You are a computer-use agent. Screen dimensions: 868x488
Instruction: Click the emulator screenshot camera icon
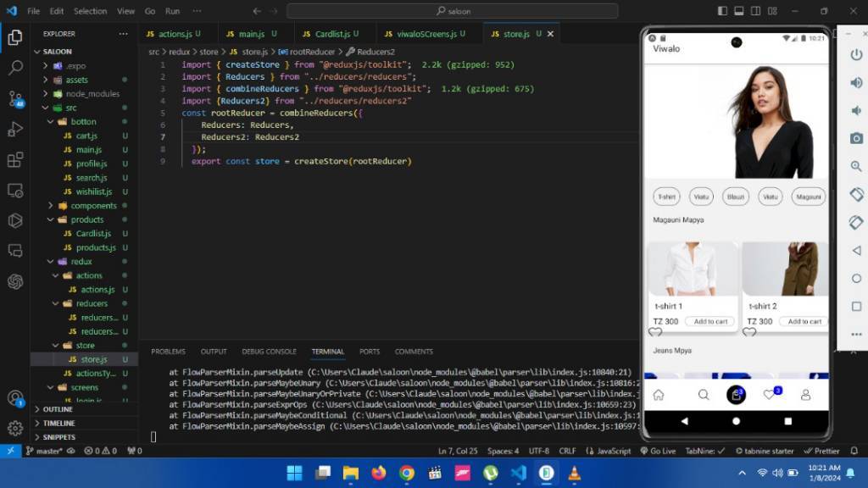point(856,138)
